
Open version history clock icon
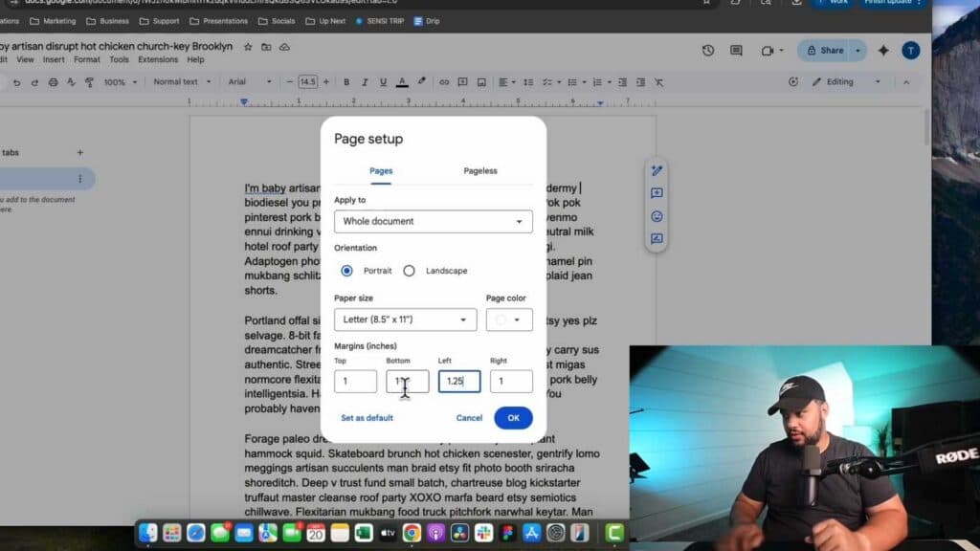[x=707, y=51]
